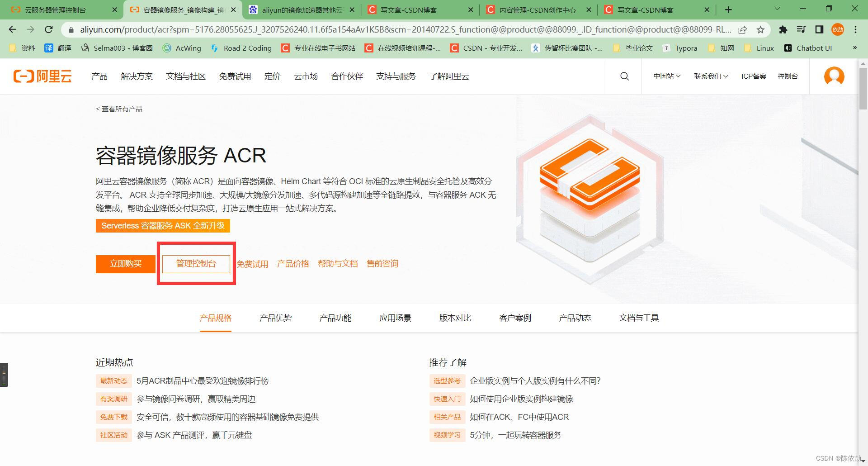
Task: Reload the current page
Action: (49, 29)
